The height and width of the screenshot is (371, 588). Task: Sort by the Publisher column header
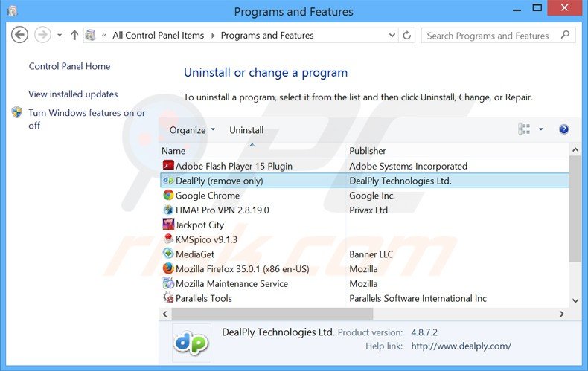368,151
